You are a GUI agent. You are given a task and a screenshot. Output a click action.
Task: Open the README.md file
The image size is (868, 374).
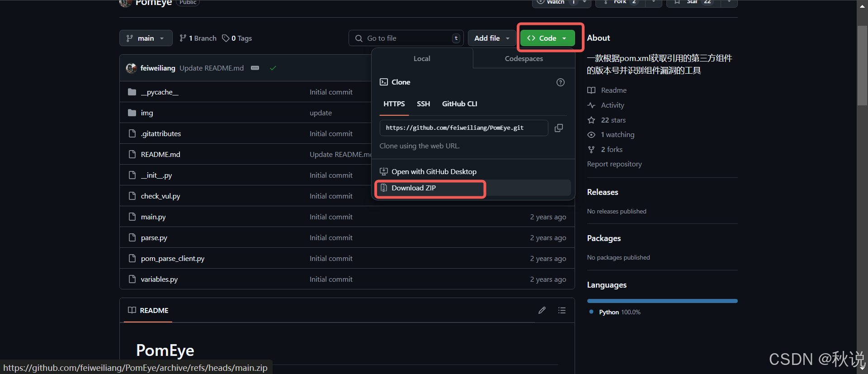(x=160, y=154)
